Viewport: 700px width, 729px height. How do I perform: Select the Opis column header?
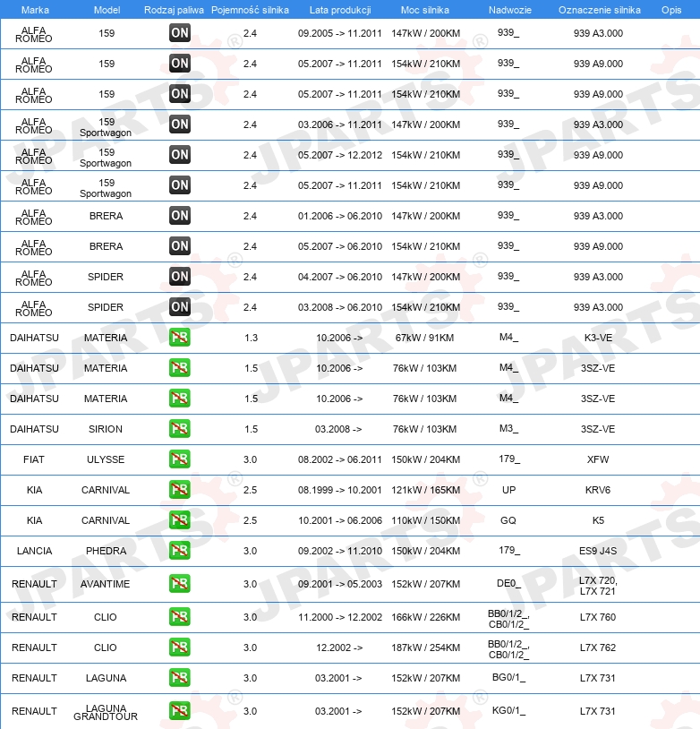coord(671,10)
